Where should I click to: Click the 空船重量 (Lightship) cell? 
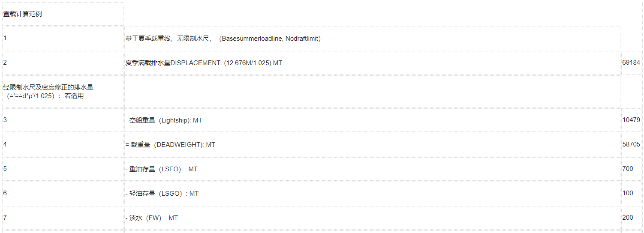tap(372, 120)
